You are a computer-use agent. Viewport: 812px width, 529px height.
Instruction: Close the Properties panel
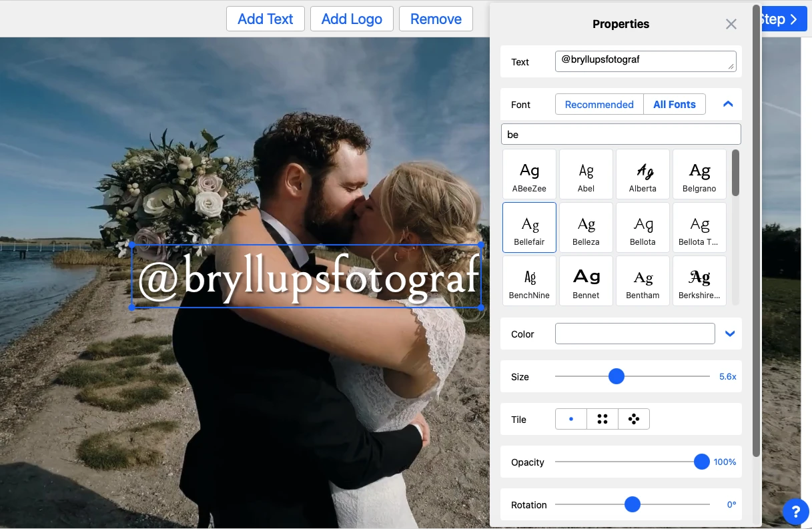[731, 23]
